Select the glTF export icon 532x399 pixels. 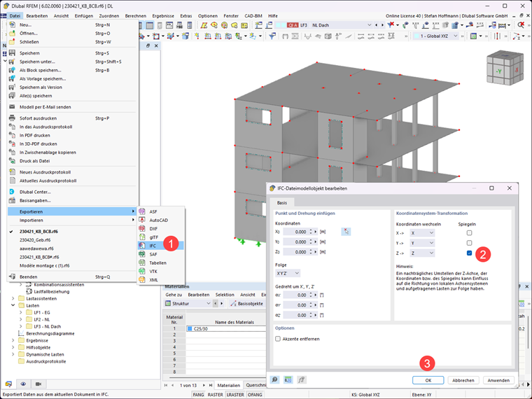point(142,237)
